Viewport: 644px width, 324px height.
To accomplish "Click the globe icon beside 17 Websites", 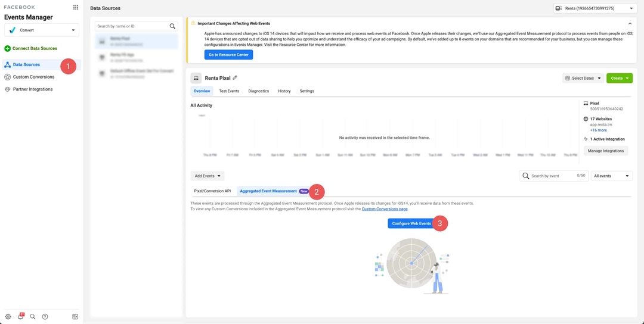I will [x=586, y=119].
